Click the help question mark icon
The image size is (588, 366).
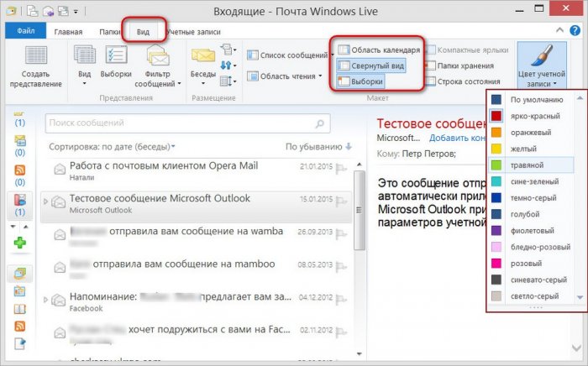(575, 30)
